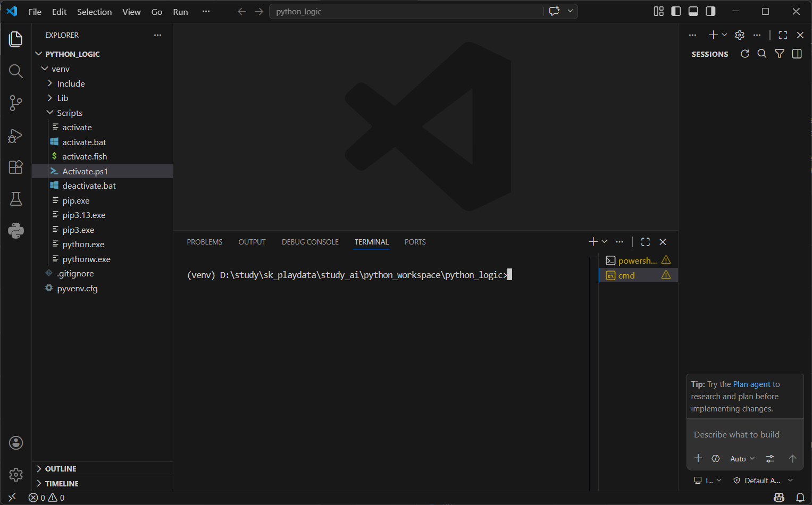Open the Search view in activity bar
The image size is (812, 505).
tap(16, 71)
